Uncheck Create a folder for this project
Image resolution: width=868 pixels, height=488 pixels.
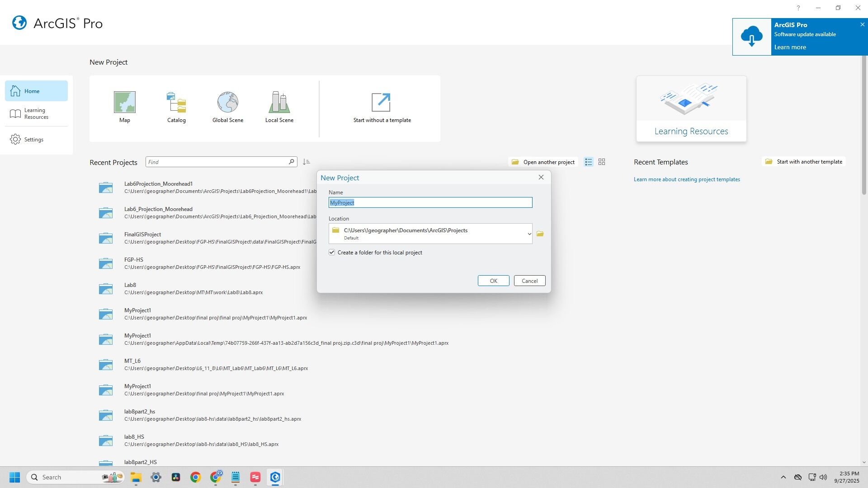[332, 253]
